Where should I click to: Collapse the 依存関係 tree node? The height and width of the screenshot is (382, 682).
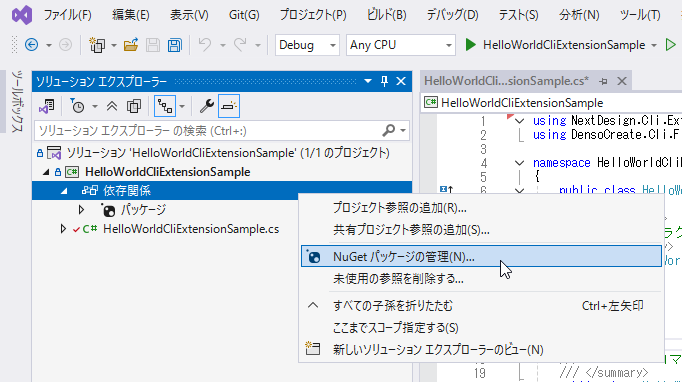coord(64,191)
